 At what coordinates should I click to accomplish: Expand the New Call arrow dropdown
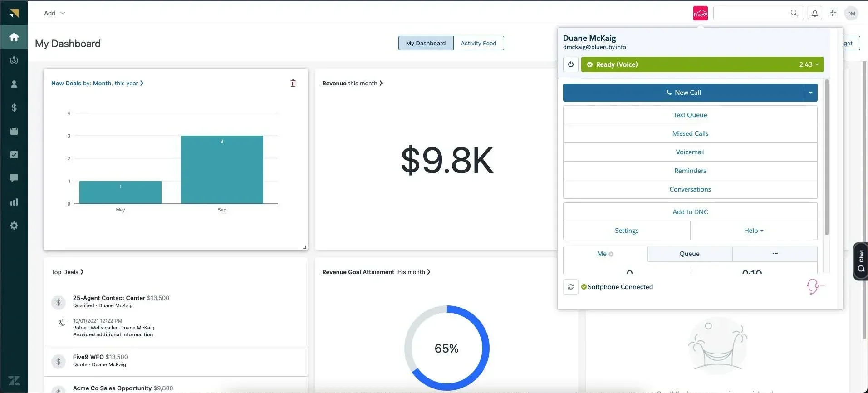(810, 93)
